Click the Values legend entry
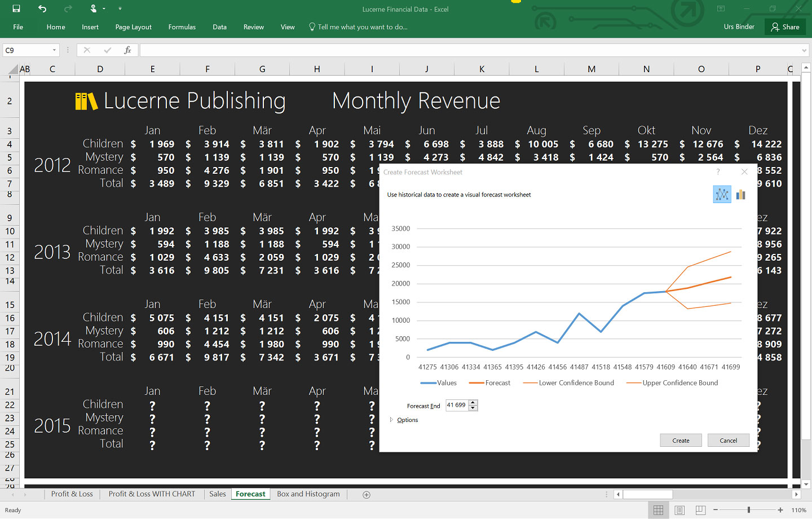Image resolution: width=812 pixels, height=519 pixels. tap(439, 383)
